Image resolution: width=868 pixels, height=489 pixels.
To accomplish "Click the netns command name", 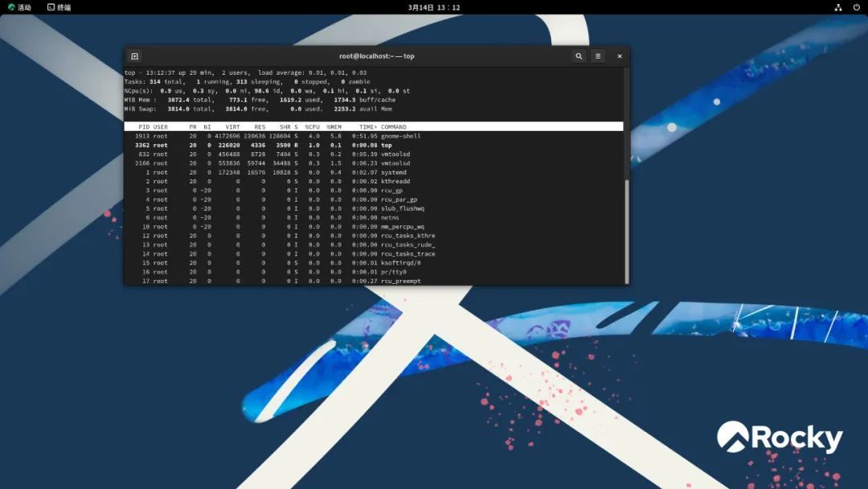I will pyautogui.click(x=390, y=217).
